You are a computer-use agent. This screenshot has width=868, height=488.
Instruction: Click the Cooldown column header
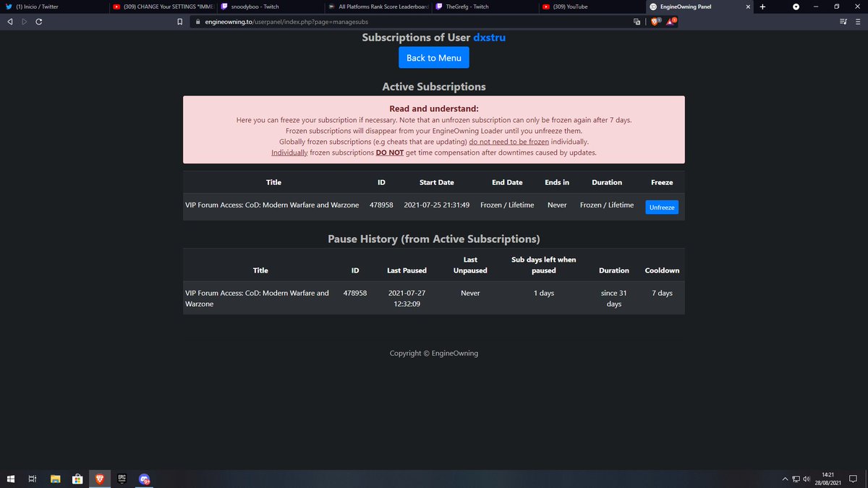662,270
